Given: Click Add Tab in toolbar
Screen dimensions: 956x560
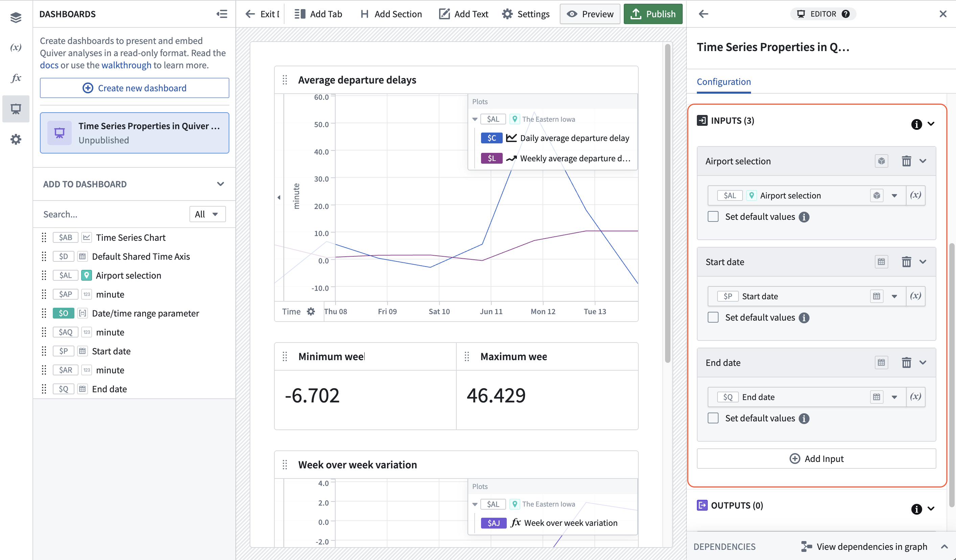Looking at the screenshot, I should pos(318,14).
